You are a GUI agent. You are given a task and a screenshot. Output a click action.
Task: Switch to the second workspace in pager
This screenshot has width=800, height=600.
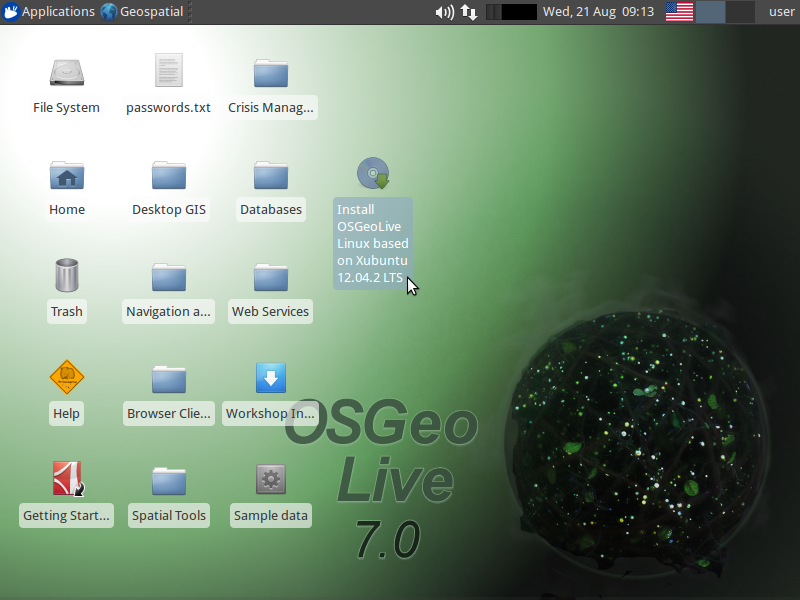click(740, 12)
